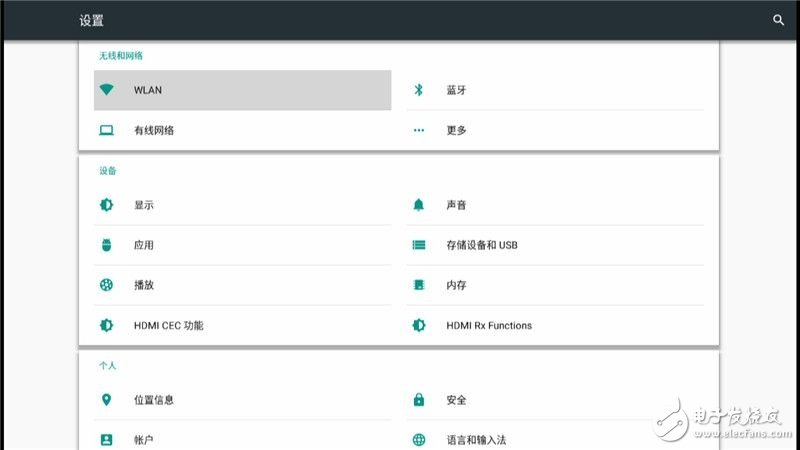Click the search magnifier icon
Screen dimensions: 800x450
pyautogui.click(x=779, y=20)
